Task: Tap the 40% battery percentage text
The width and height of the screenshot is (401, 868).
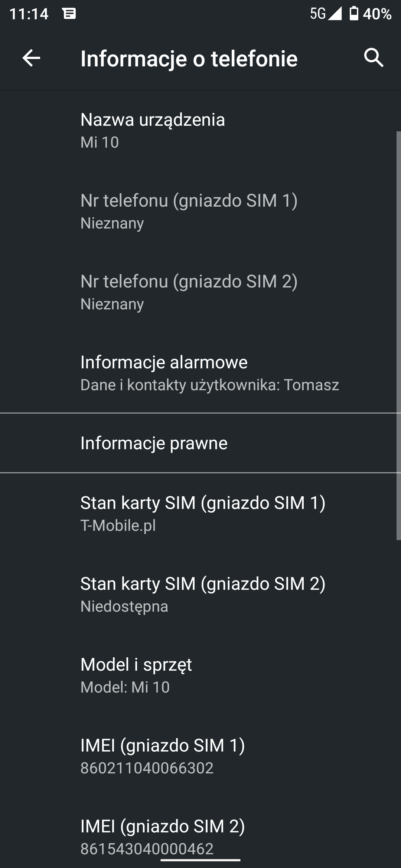Action: [377, 14]
